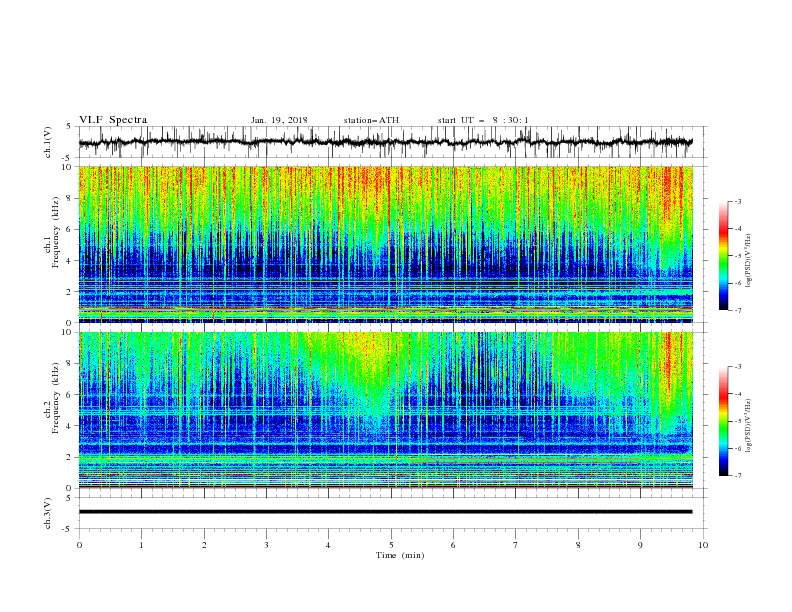This screenshot has width=792, height=612.
Task: Click the "9" minute tick on time axis
Action: click(640, 545)
